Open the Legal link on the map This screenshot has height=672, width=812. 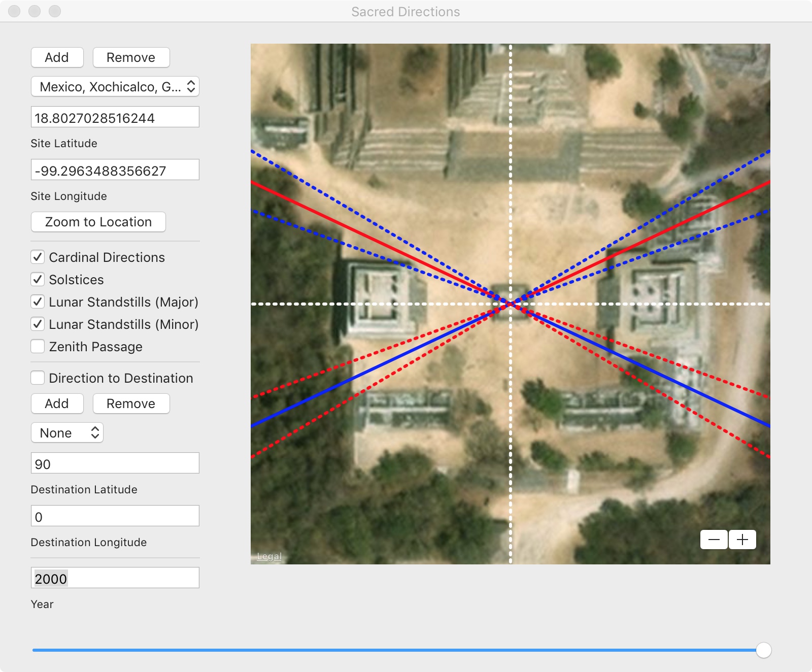pyautogui.click(x=269, y=556)
